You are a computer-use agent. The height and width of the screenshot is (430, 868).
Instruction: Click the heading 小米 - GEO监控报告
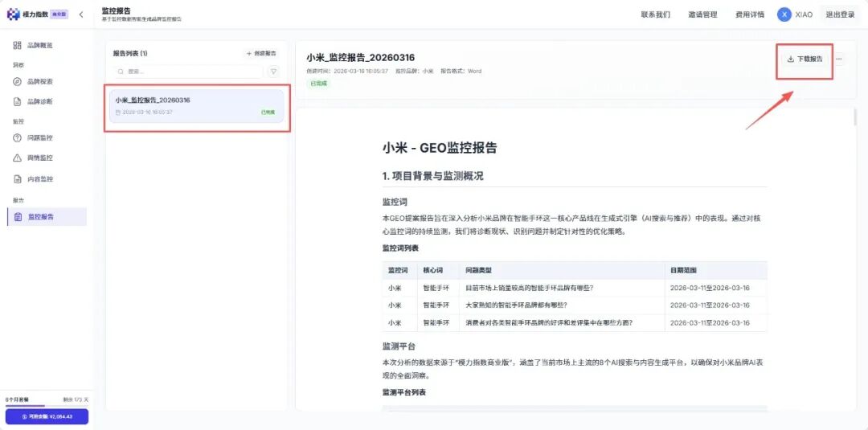pos(440,149)
